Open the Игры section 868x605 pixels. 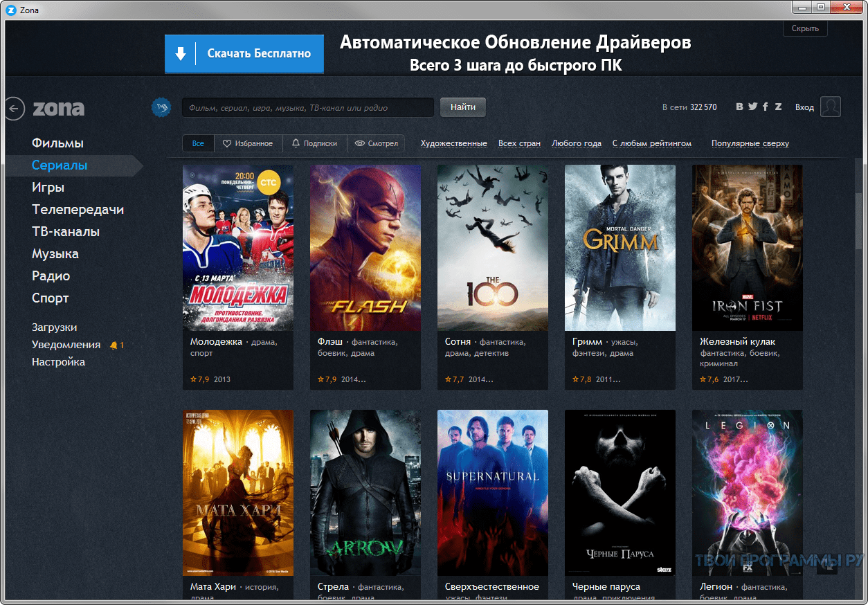[x=48, y=188]
